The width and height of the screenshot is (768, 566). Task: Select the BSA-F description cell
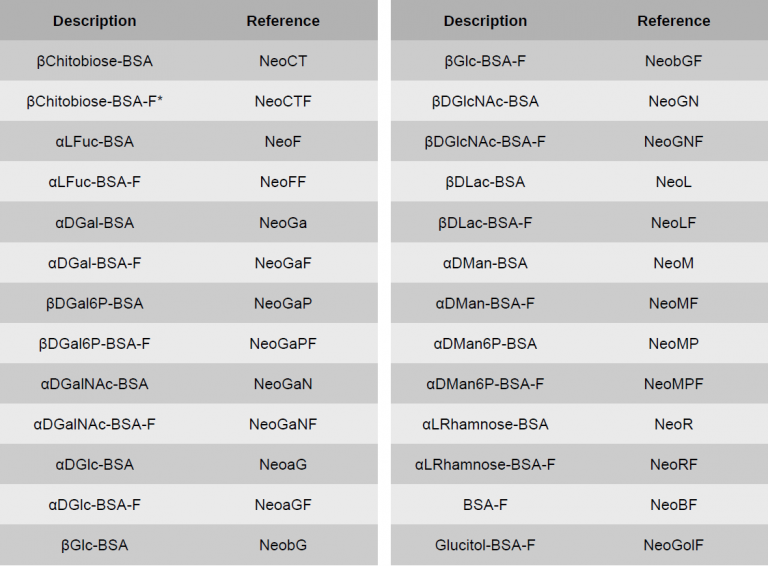pos(485,505)
